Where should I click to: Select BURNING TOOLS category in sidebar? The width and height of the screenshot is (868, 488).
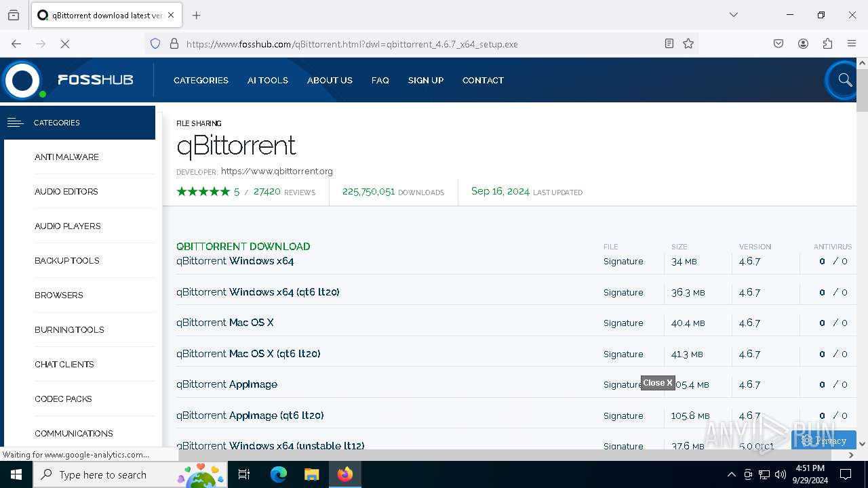pyautogui.click(x=69, y=329)
